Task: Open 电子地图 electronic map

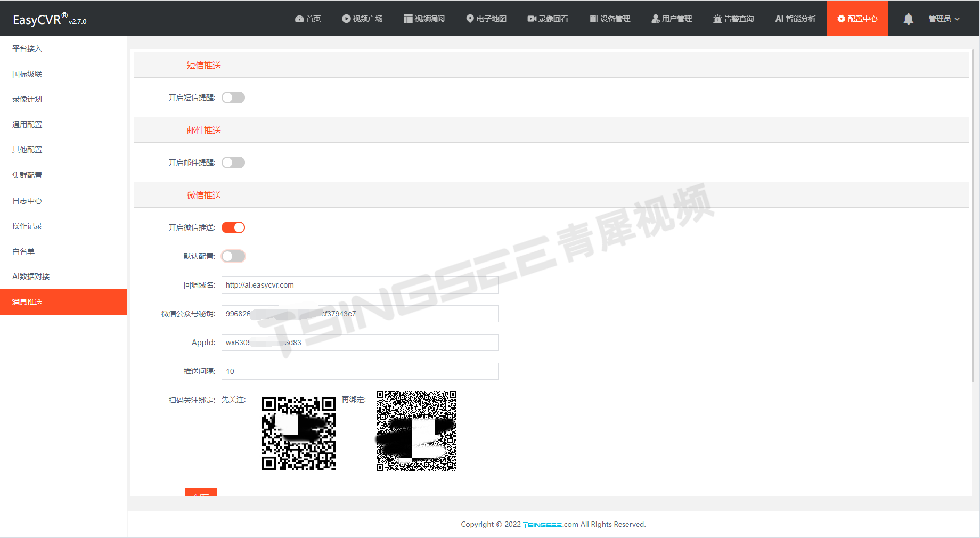Action: pyautogui.click(x=486, y=19)
